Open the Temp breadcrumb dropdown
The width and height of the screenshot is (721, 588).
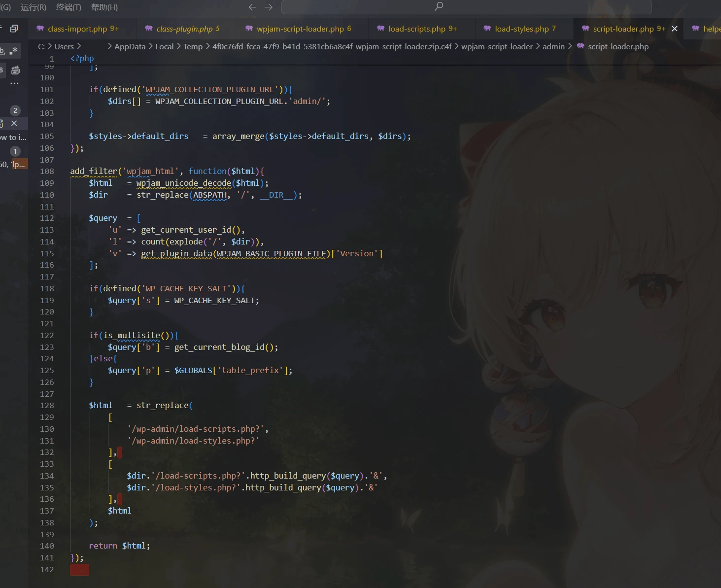(193, 46)
